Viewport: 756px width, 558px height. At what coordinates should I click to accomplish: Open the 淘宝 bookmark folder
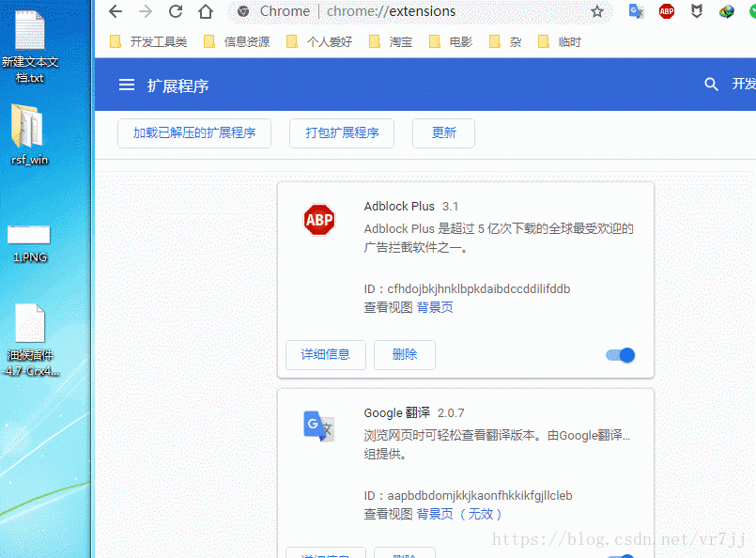click(x=391, y=41)
